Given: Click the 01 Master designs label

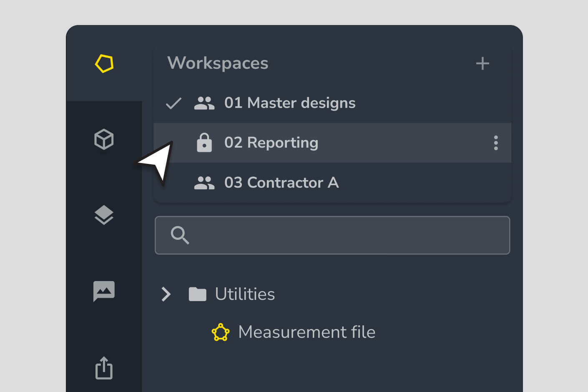Looking at the screenshot, I should (x=290, y=103).
